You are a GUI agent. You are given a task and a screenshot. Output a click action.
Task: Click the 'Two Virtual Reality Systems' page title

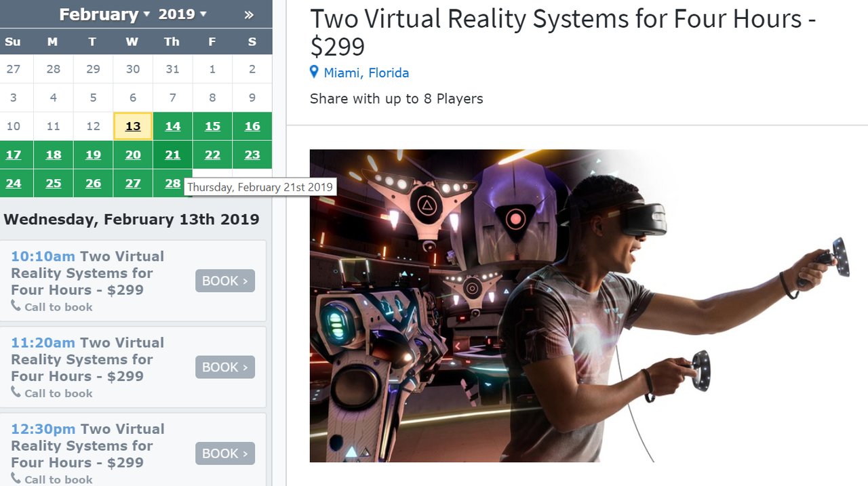(x=563, y=32)
